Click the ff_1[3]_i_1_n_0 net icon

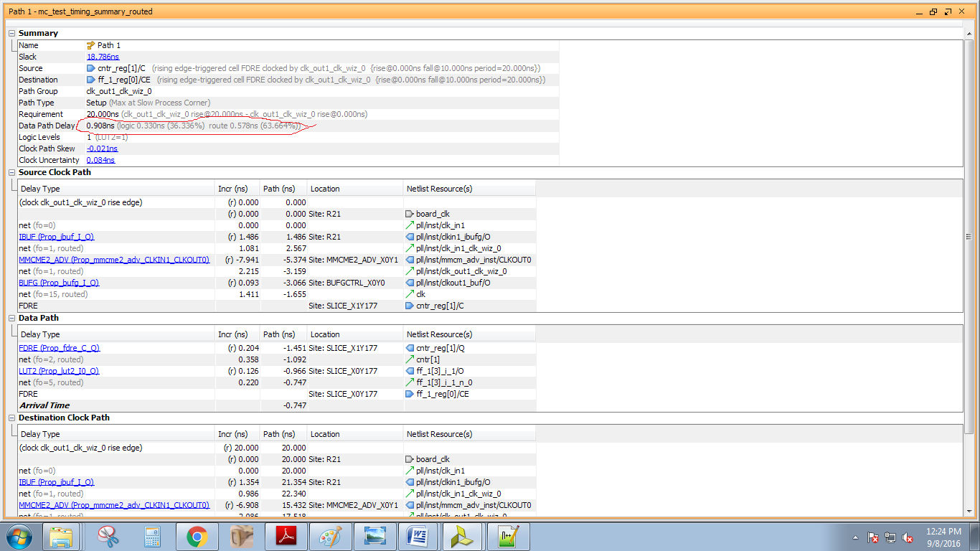(410, 382)
